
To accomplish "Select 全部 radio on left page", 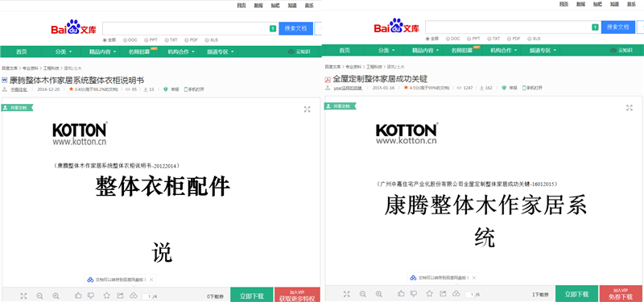I will [105, 40].
